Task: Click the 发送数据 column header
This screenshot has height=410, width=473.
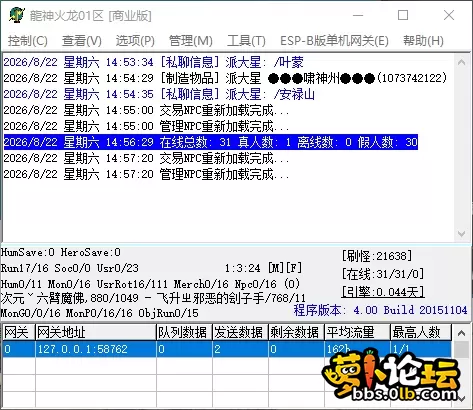Action: tap(240, 332)
